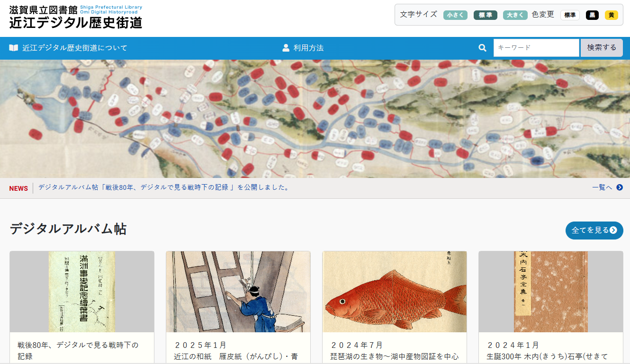Set text size to 大きく
This screenshot has width=630, height=364.
tap(515, 15)
